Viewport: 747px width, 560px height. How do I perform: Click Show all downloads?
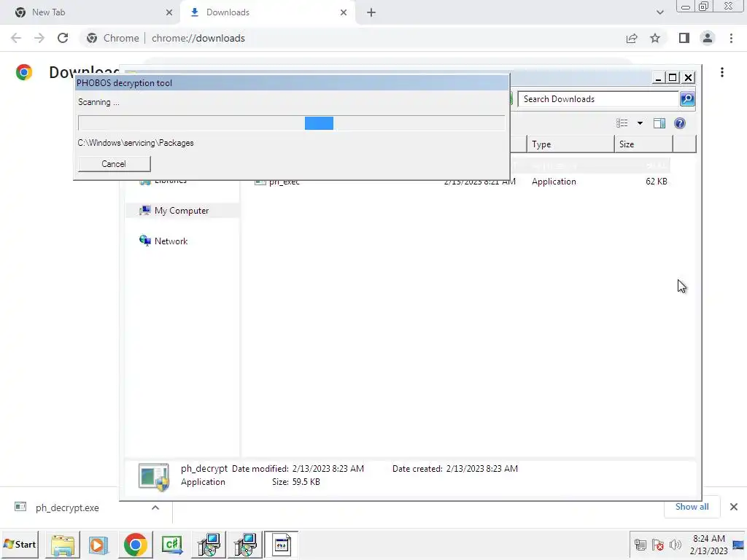692,507
